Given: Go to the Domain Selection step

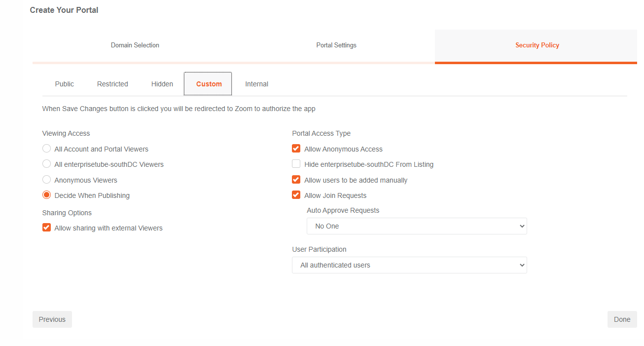Looking at the screenshot, I should click(x=135, y=45).
